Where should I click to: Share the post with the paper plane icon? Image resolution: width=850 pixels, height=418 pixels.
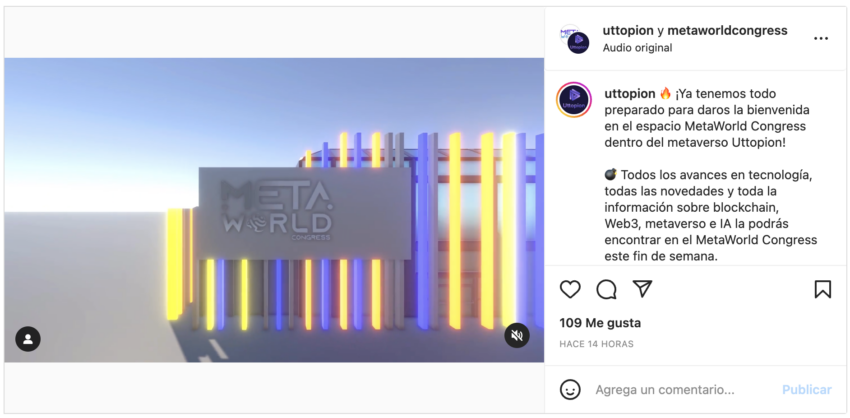click(642, 289)
